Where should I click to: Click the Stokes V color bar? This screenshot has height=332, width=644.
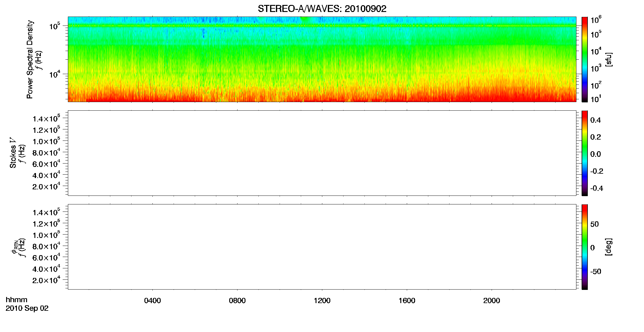(x=585, y=153)
